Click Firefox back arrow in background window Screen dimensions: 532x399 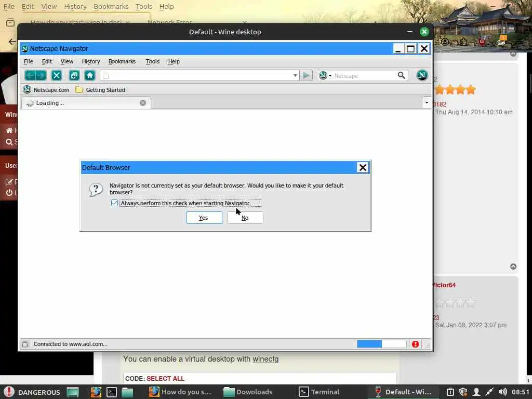pyautogui.click(x=12, y=42)
